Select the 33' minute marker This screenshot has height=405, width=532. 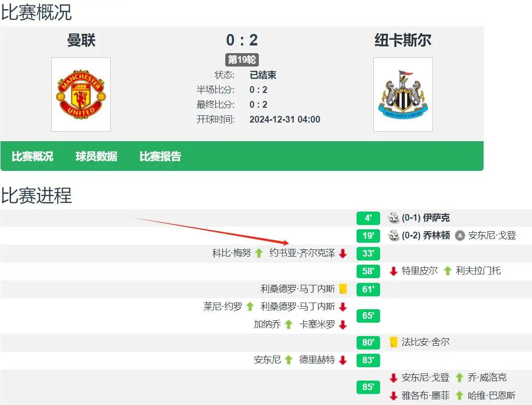click(x=368, y=253)
